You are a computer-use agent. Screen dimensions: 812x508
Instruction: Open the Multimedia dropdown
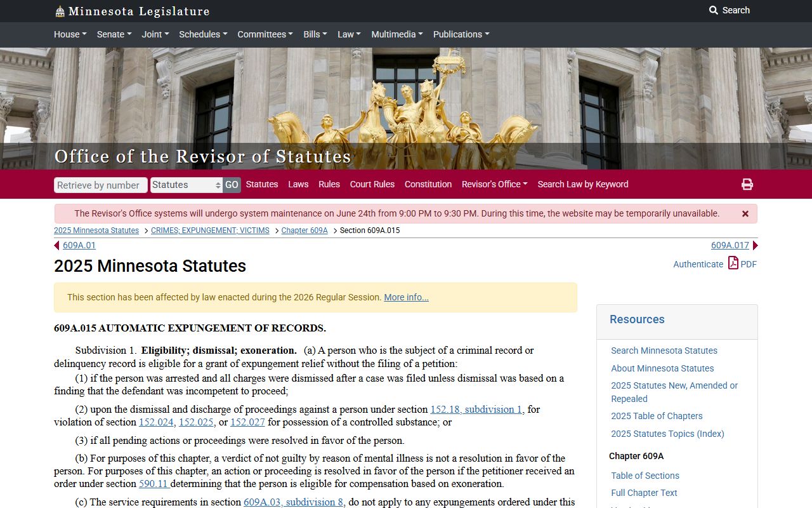(397, 34)
